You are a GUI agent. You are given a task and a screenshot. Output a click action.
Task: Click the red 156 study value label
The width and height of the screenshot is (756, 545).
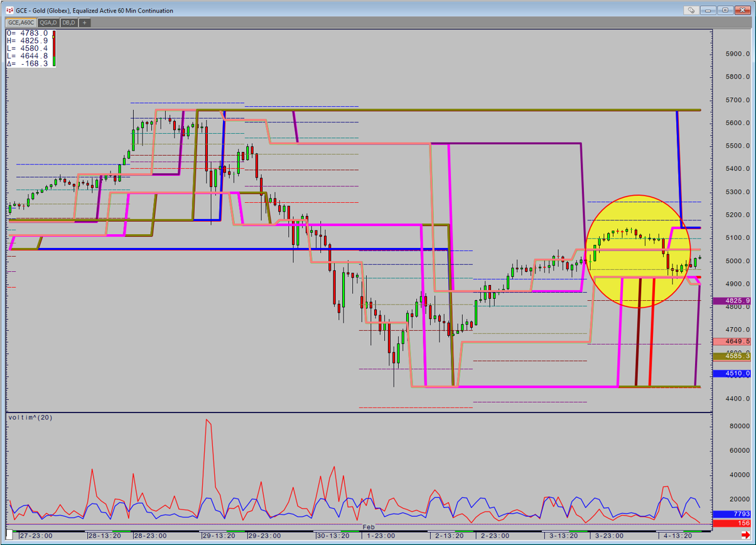pyautogui.click(x=732, y=523)
